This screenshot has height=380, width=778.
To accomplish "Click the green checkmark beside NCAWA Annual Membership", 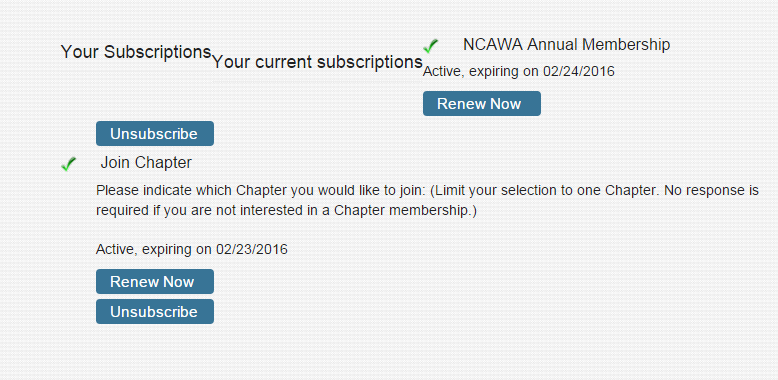I will point(430,47).
